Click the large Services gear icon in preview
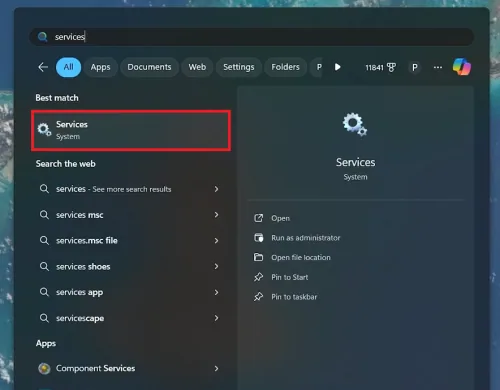This screenshot has width=500, height=390. (355, 125)
